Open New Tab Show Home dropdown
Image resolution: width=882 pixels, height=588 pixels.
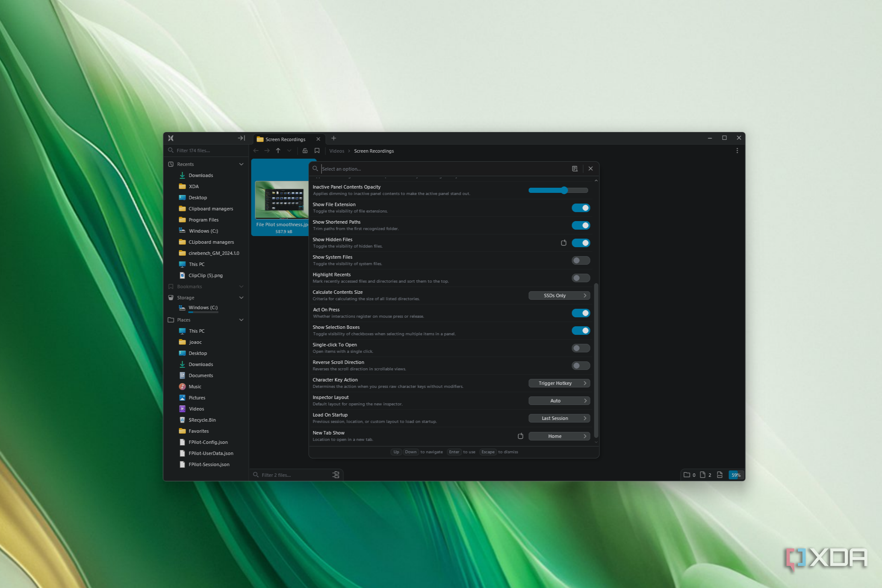pos(559,436)
